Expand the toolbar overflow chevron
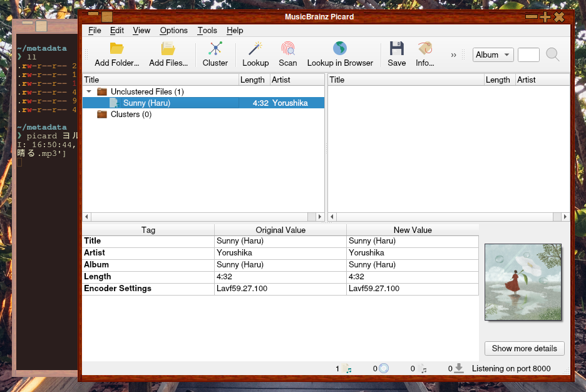 454,55
